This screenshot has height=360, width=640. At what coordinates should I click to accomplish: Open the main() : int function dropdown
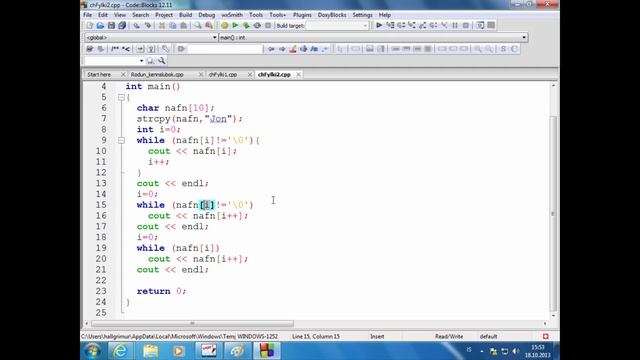(373, 38)
